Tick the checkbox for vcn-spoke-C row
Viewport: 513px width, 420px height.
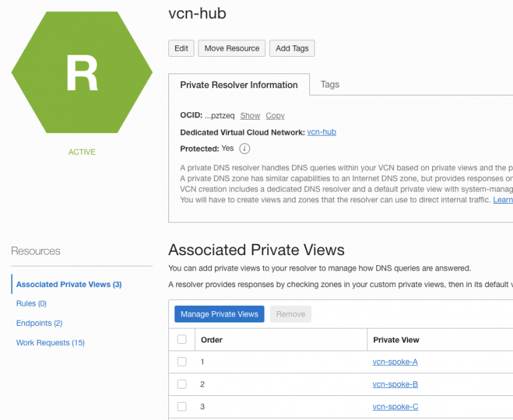tap(182, 407)
